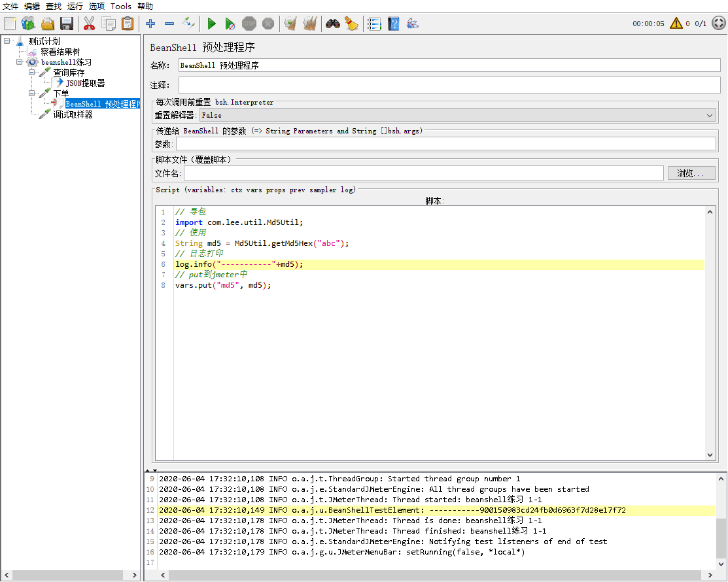Image resolution: width=728 pixels, height=582 pixels.
Task: Click into the 参数 parameters field
Action: tap(445, 144)
